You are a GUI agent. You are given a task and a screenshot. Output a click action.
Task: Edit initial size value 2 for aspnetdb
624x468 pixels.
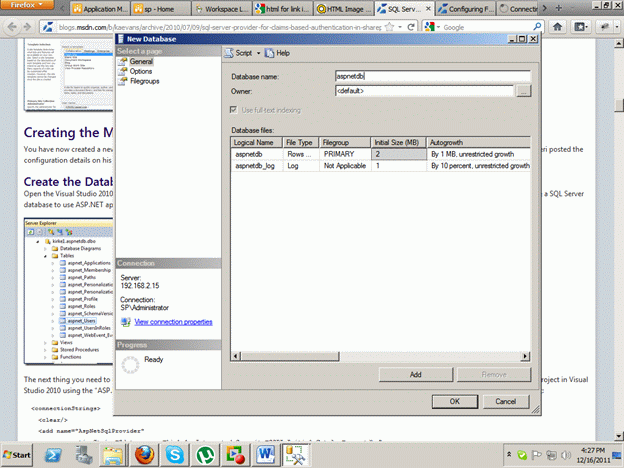[399, 154]
